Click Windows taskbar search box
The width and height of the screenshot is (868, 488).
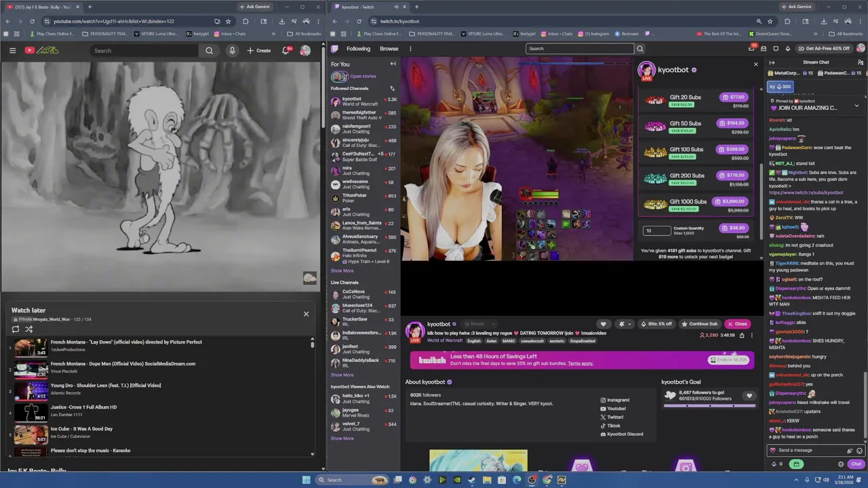(353, 480)
